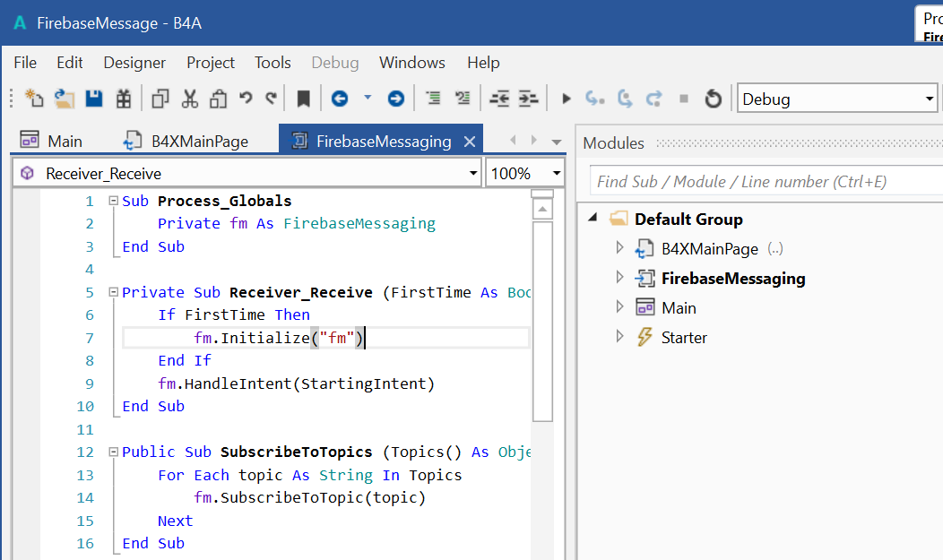Select the Main module in tree

pyautogui.click(x=678, y=307)
